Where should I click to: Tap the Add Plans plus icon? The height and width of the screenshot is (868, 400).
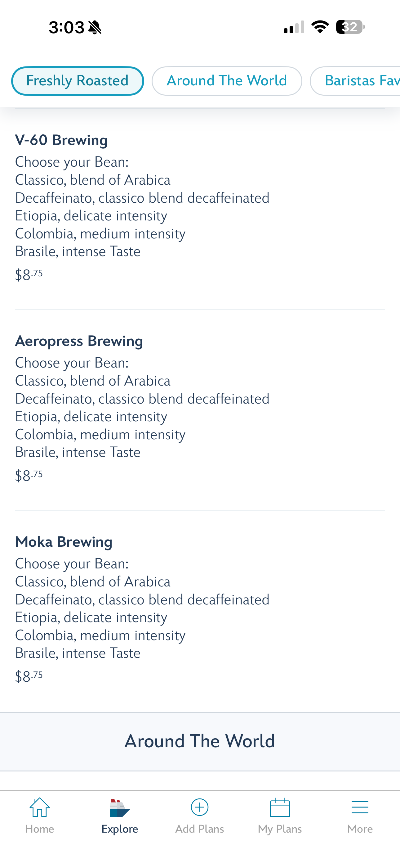click(x=200, y=807)
